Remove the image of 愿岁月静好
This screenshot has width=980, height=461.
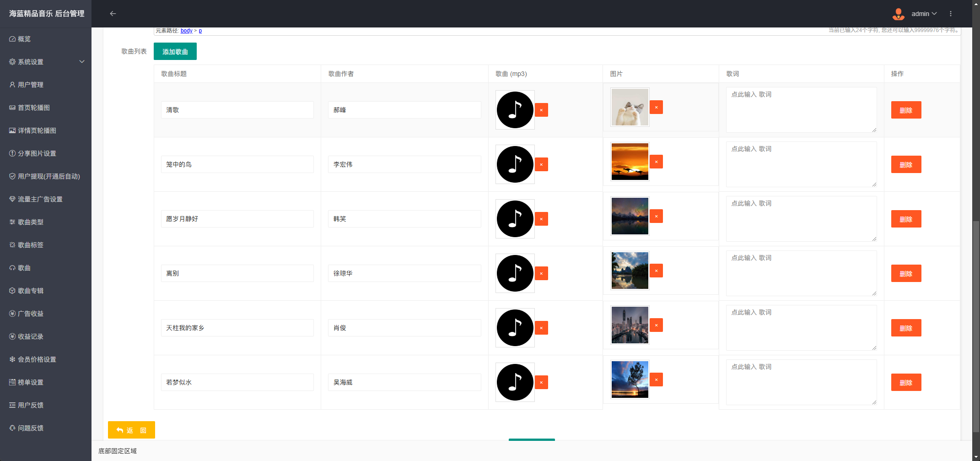tap(656, 216)
